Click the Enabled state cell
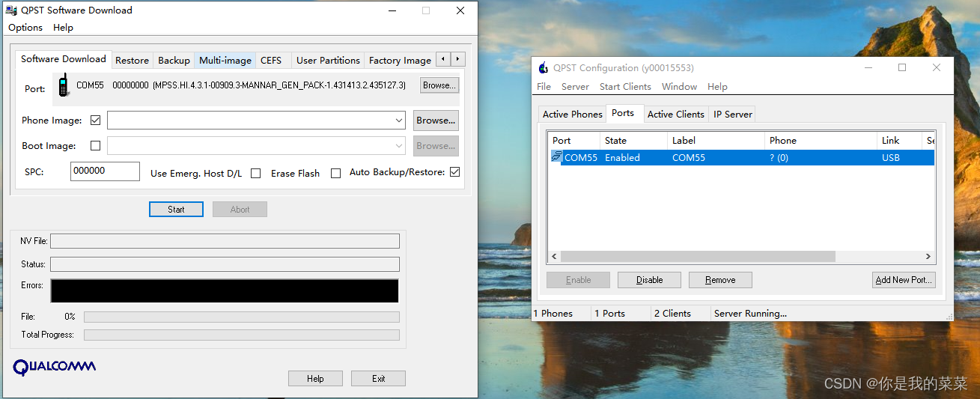The height and width of the screenshot is (399, 980). [622, 158]
